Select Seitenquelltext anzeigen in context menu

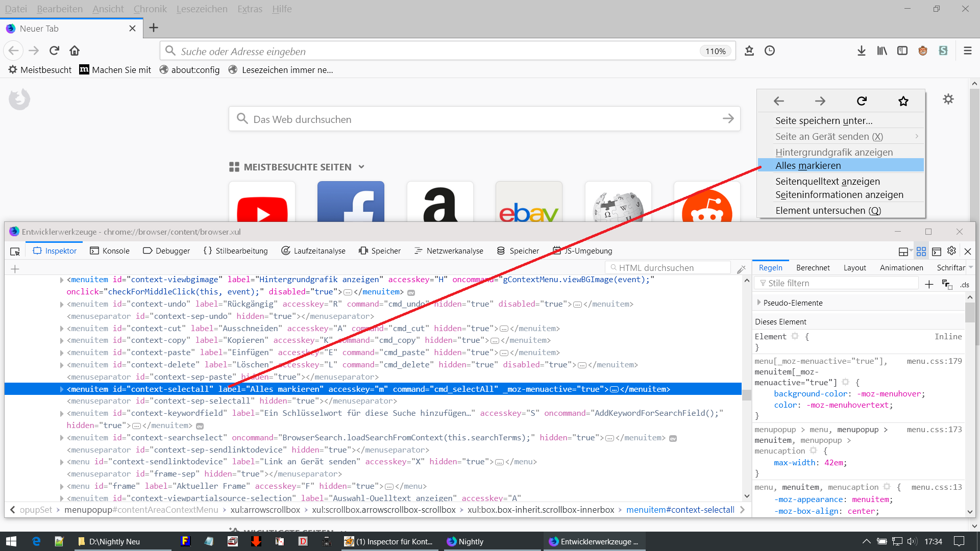827,181
